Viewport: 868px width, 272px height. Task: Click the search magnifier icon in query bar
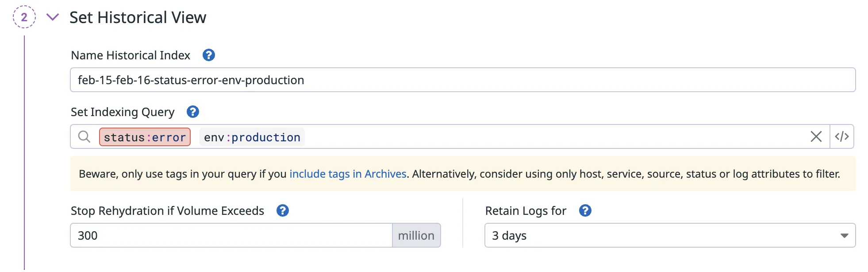pos(84,137)
